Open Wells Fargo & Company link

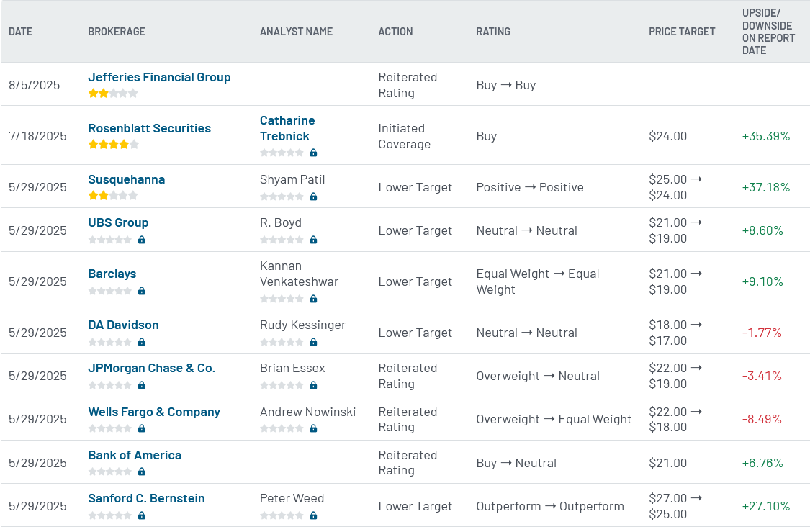coord(154,412)
